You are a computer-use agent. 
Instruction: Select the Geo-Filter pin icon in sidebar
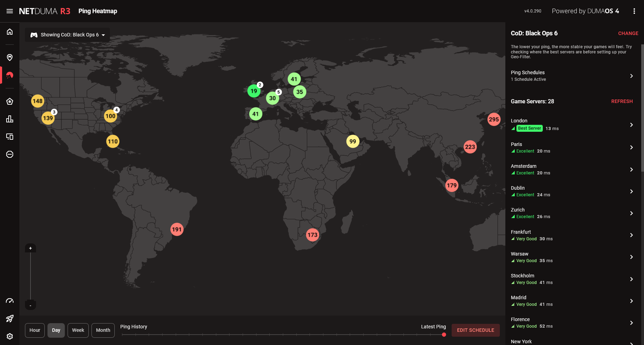(x=10, y=58)
